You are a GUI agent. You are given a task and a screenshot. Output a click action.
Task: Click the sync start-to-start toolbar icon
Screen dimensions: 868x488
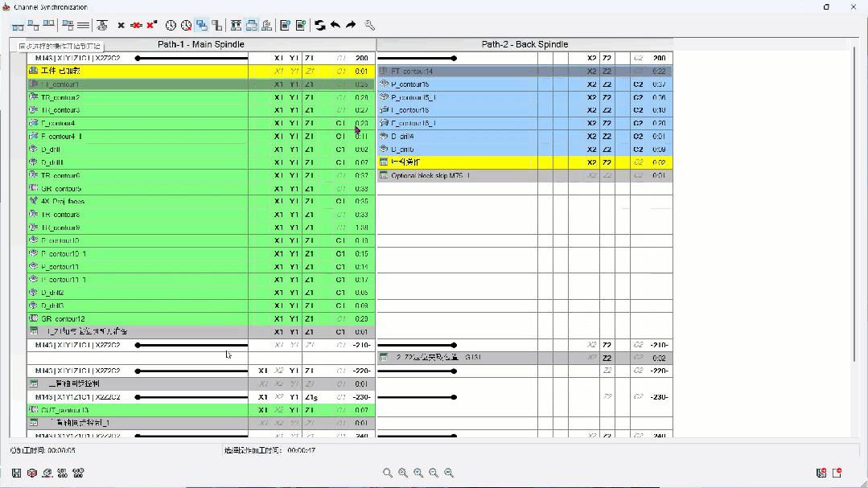coord(18,26)
